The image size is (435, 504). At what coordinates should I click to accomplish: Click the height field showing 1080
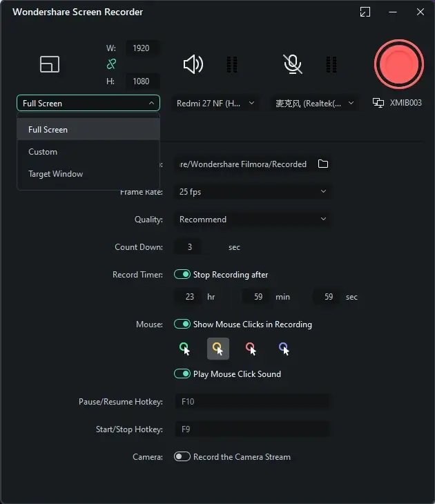pyautogui.click(x=142, y=81)
